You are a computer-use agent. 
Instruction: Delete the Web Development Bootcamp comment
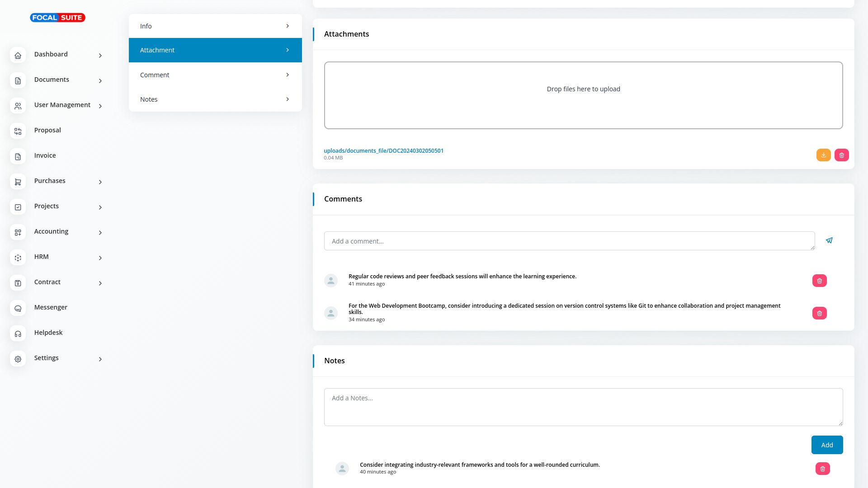coord(819,313)
